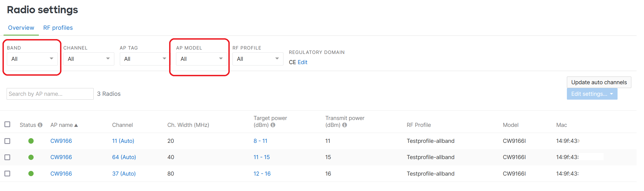
Task: Open channel 64 (Auto) link
Action: (x=124, y=157)
